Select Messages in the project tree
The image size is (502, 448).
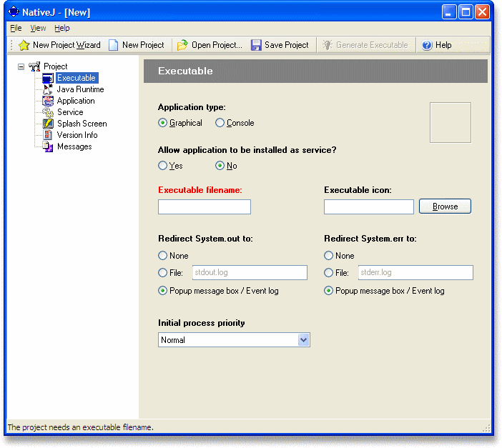coord(74,146)
